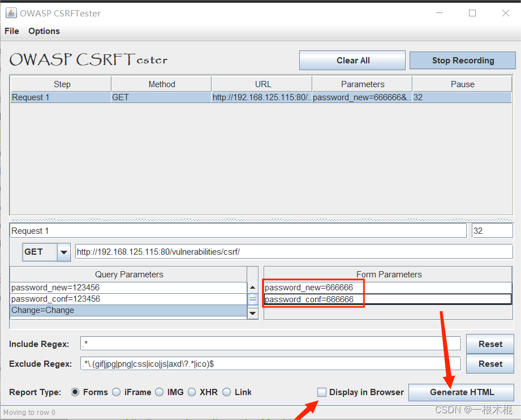
Task: Select query parameter password_conf=123456
Action: pyautogui.click(x=128, y=299)
